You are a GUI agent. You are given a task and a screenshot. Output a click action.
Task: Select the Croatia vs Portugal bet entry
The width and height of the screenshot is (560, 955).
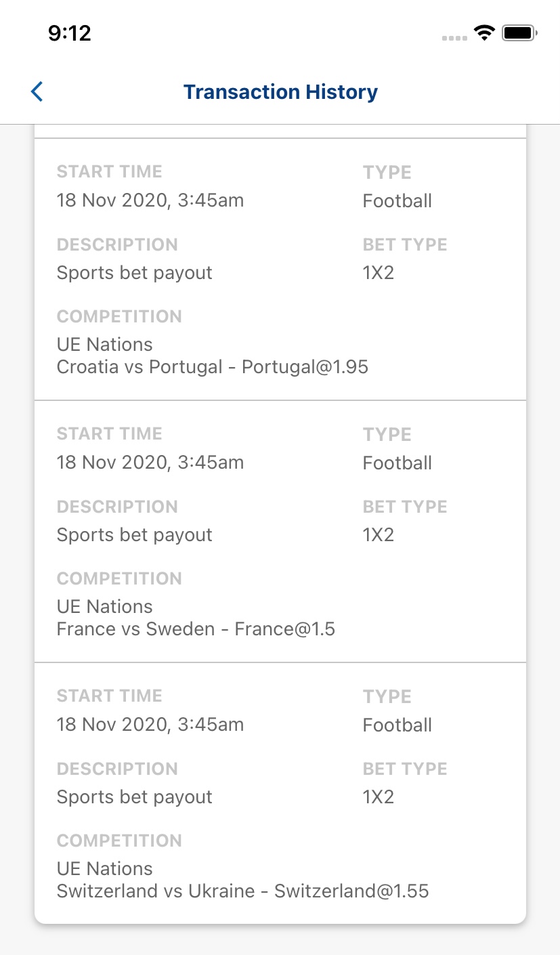pos(280,270)
